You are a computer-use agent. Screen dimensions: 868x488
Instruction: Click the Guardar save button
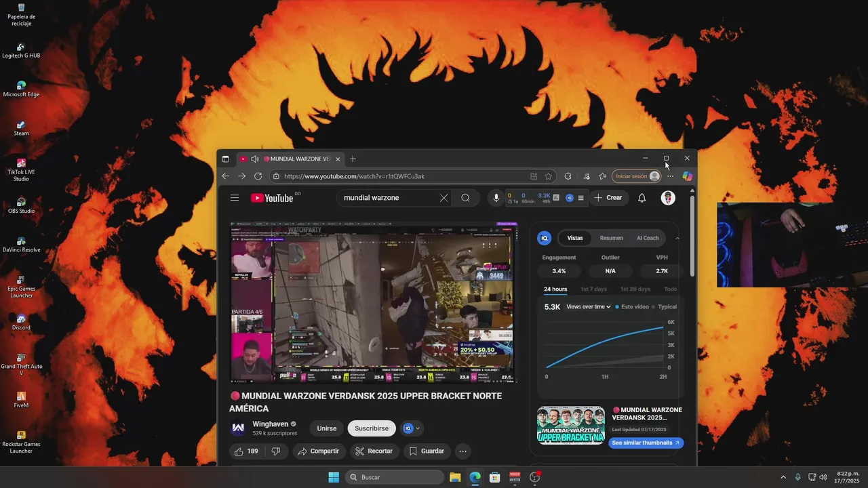pos(427,451)
